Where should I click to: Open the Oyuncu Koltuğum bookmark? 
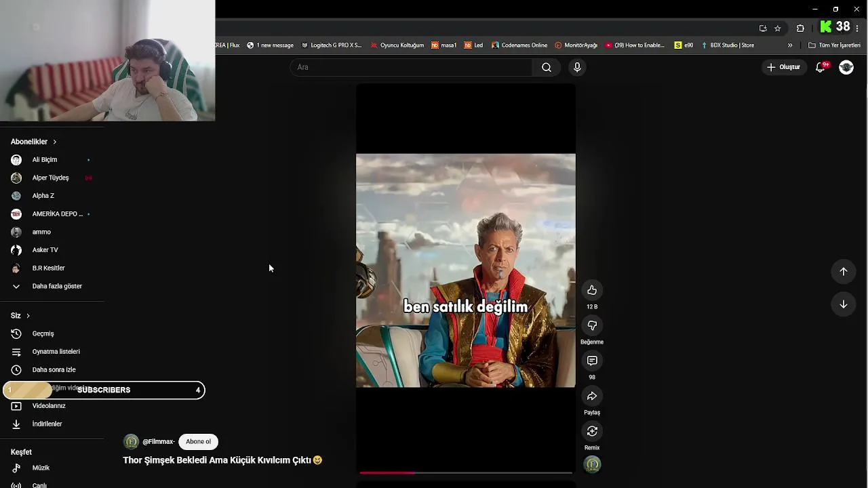(397, 45)
